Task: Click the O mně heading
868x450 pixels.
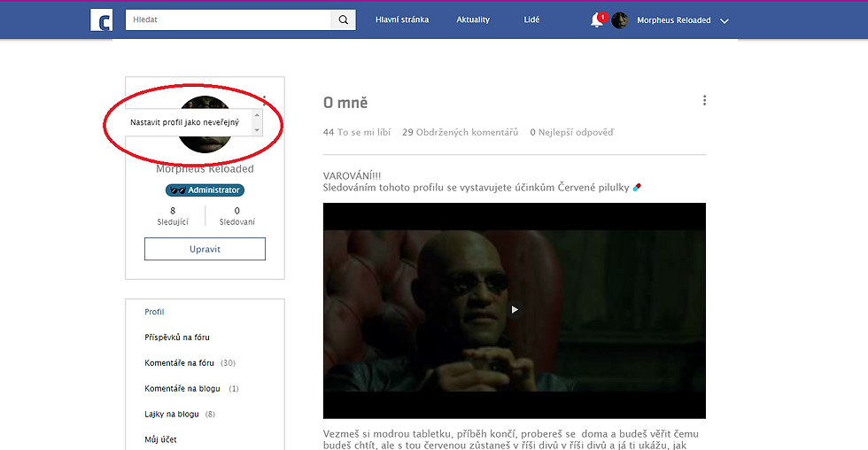Action: [345, 103]
